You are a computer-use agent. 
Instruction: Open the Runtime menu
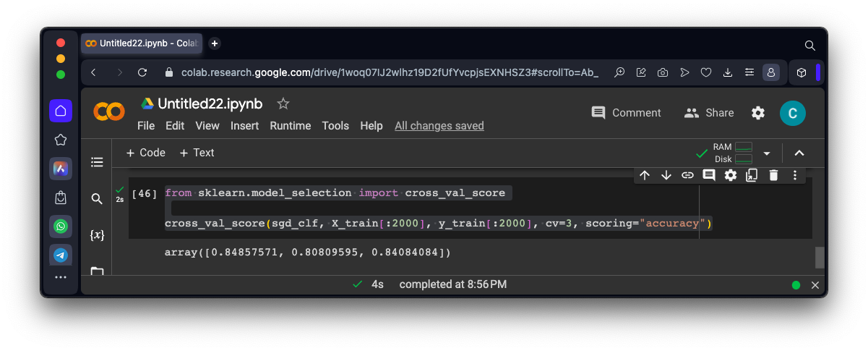tap(290, 126)
